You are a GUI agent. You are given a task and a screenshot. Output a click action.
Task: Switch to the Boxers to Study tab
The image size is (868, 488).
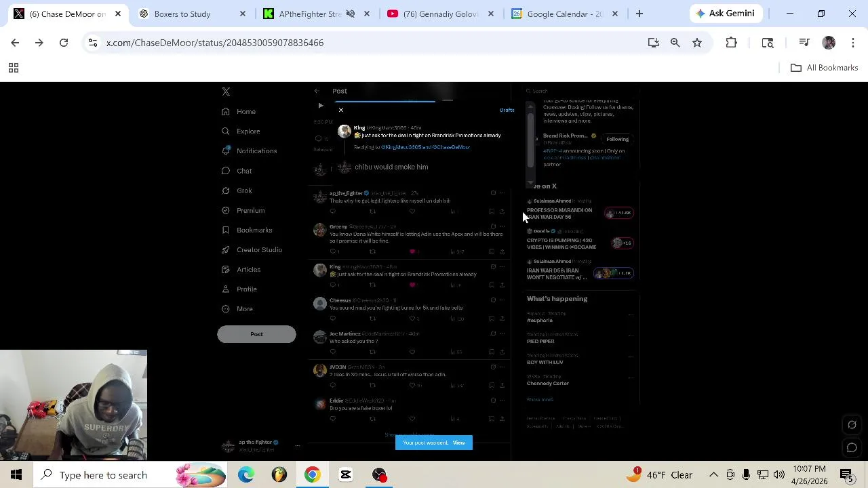191,14
